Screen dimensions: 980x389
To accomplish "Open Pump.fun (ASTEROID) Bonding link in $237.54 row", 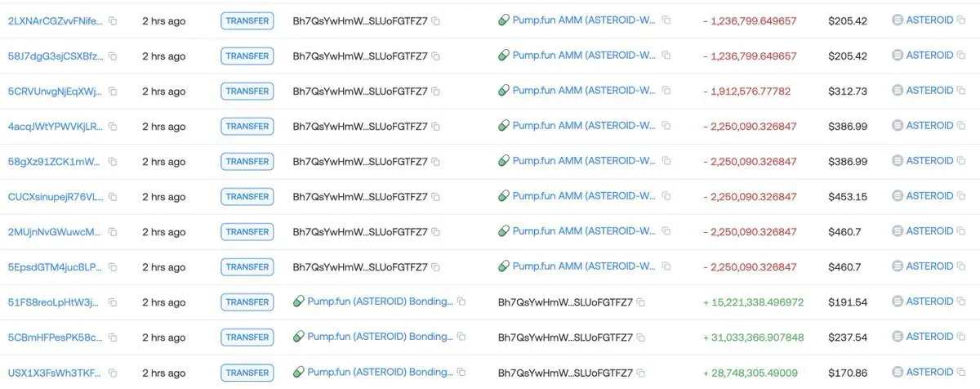I will (380, 337).
